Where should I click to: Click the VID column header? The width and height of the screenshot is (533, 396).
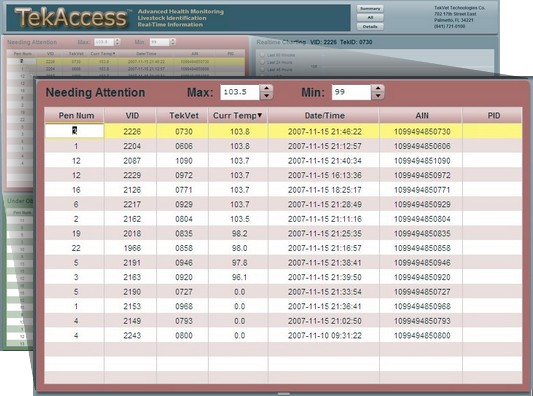(131, 115)
